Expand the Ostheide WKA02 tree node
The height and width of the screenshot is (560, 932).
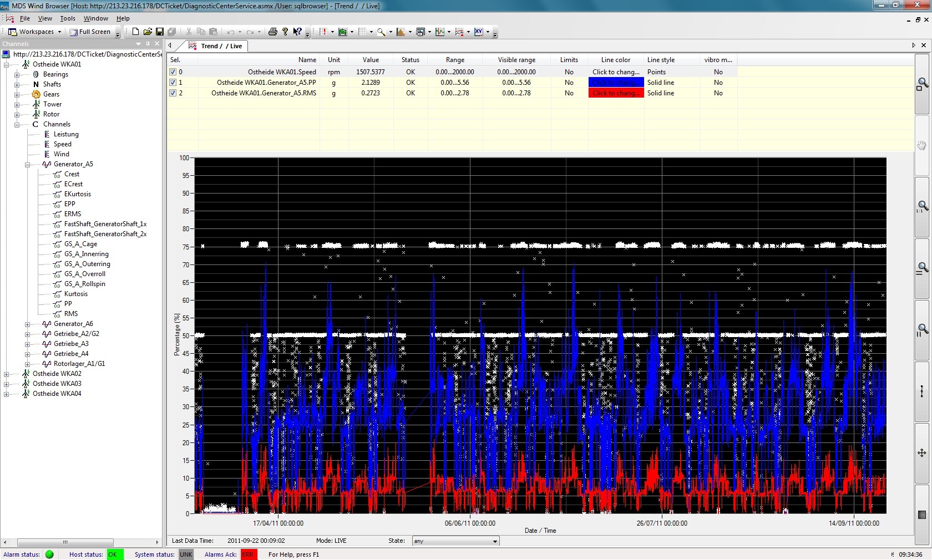pyautogui.click(x=6, y=374)
